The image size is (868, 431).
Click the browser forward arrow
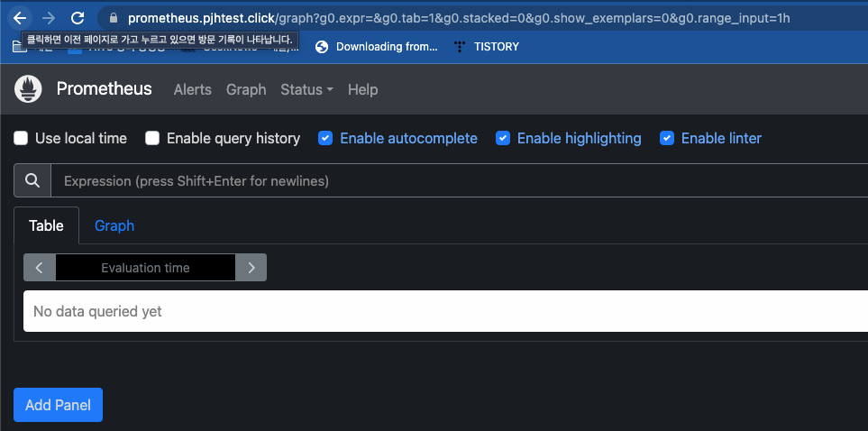coord(49,18)
